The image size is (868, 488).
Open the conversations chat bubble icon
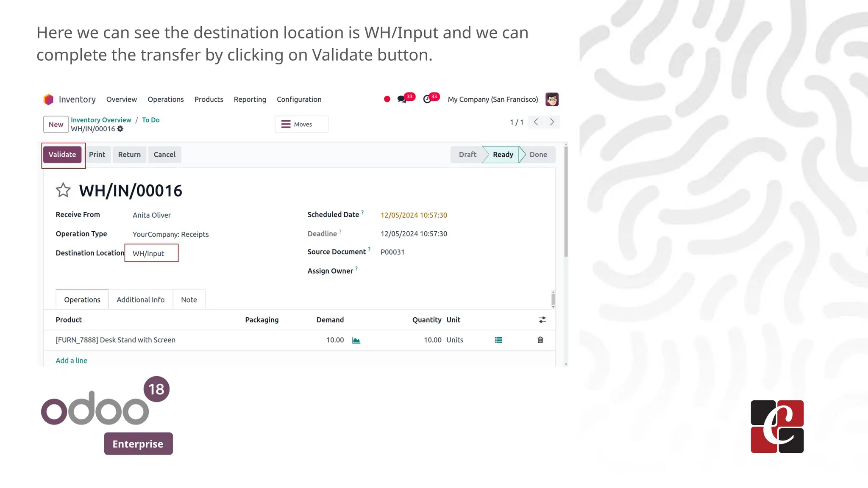pyautogui.click(x=402, y=99)
